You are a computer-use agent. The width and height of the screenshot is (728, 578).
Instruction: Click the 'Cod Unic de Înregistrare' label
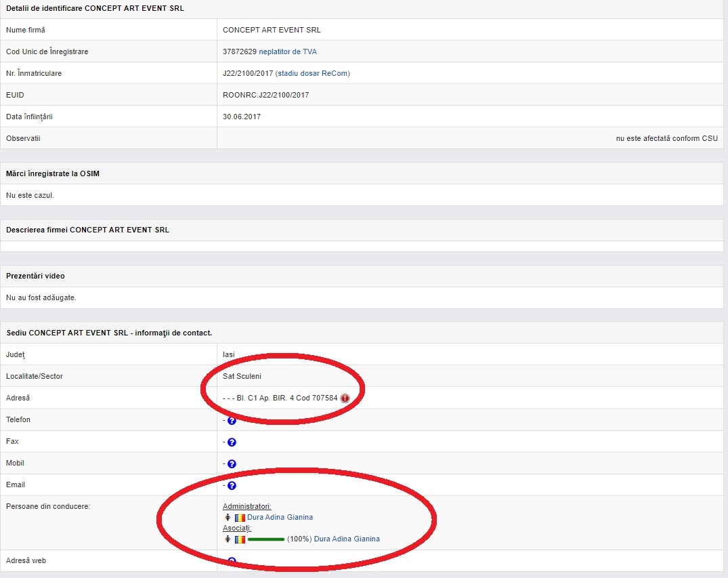(47, 51)
